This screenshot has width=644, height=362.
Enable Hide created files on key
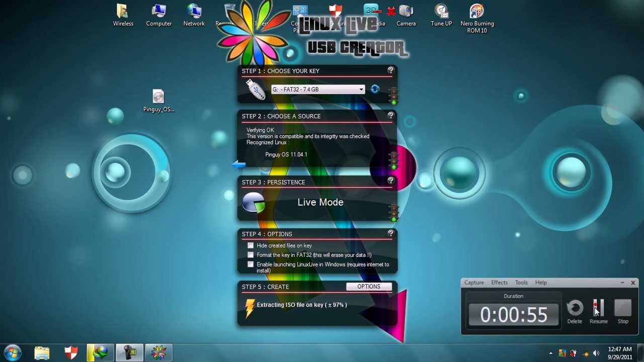251,245
